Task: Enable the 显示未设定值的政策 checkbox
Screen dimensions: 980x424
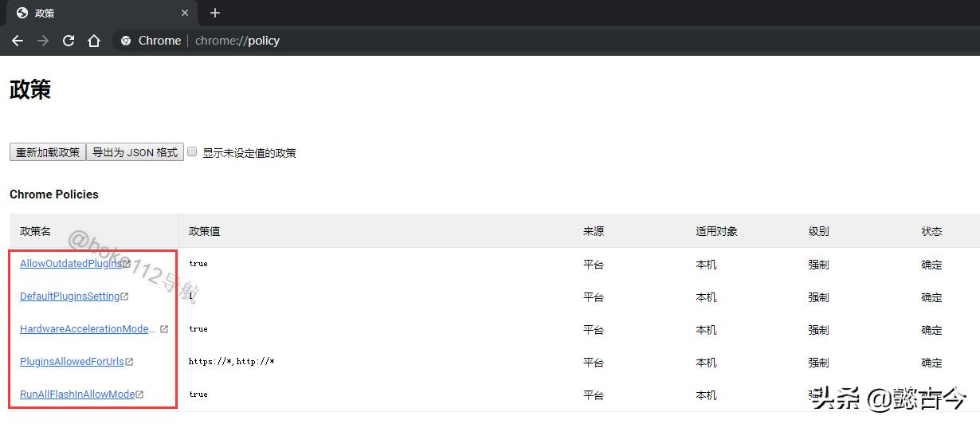Action: click(192, 151)
